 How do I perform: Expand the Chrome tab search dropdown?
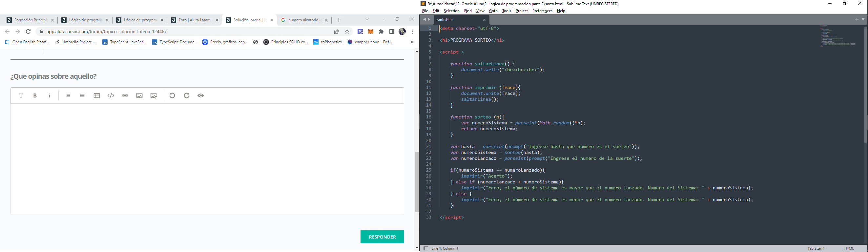coord(367,19)
